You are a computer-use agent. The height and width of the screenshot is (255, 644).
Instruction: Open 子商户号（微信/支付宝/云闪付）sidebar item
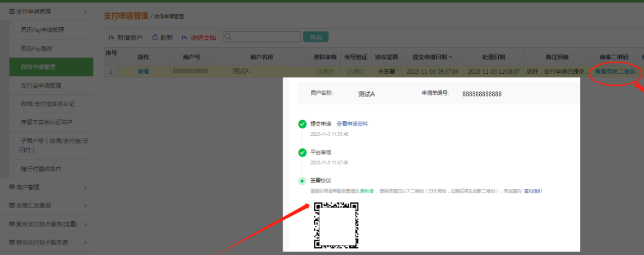pyautogui.click(x=54, y=145)
